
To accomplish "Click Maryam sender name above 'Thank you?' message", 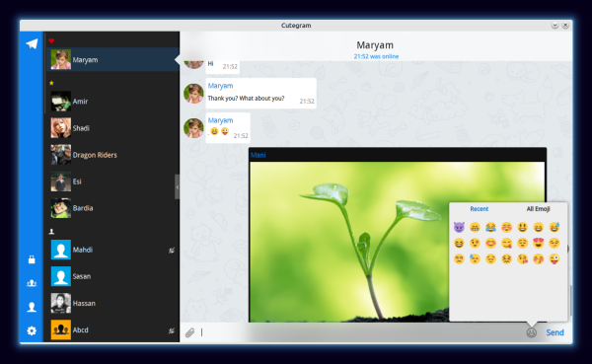I will (220, 86).
